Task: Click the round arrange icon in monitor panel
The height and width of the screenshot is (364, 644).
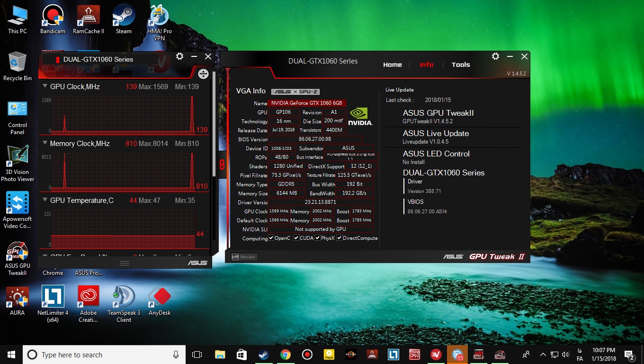Action: (x=203, y=74)
